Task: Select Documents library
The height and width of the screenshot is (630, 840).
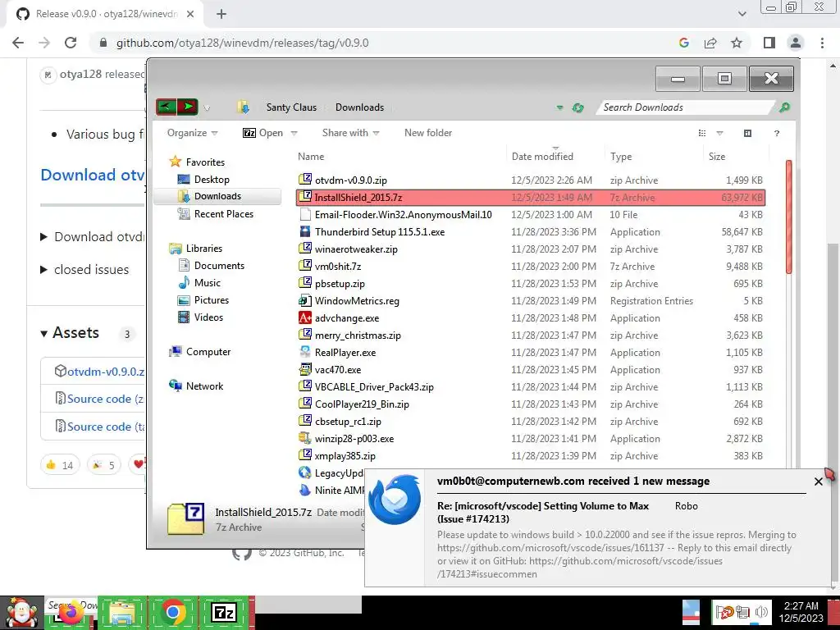Action: click(219, 265)
